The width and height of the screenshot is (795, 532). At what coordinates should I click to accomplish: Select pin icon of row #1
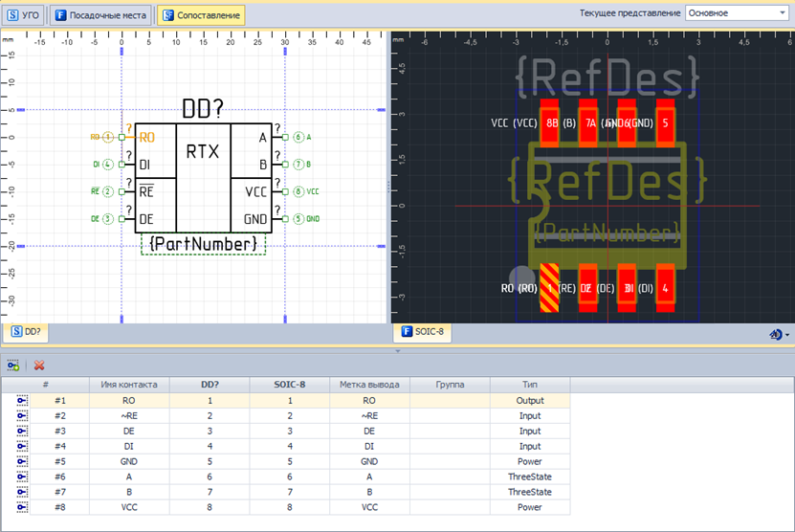(x=22, y=401)
